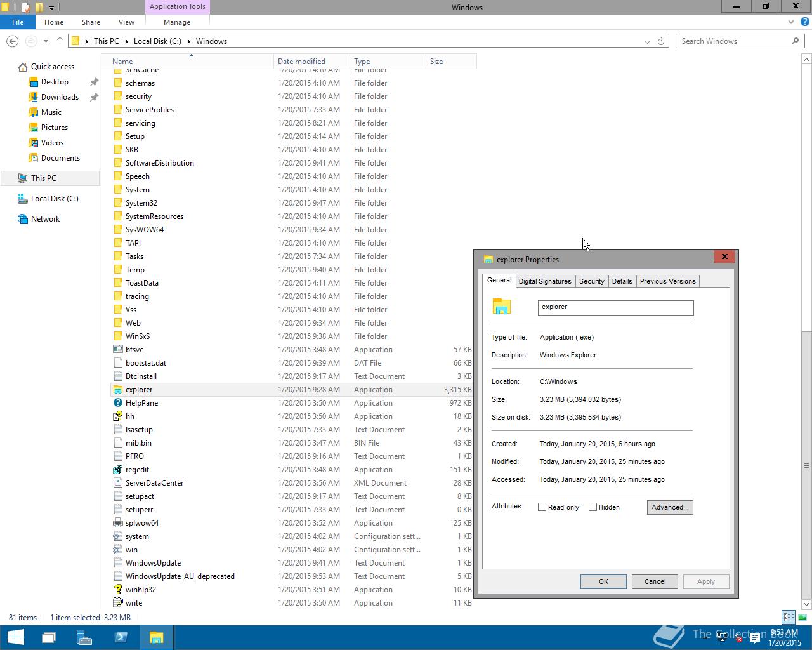812x650 pixels.
Task: Select the bootstat.dat file
Action: click(146, 363)
